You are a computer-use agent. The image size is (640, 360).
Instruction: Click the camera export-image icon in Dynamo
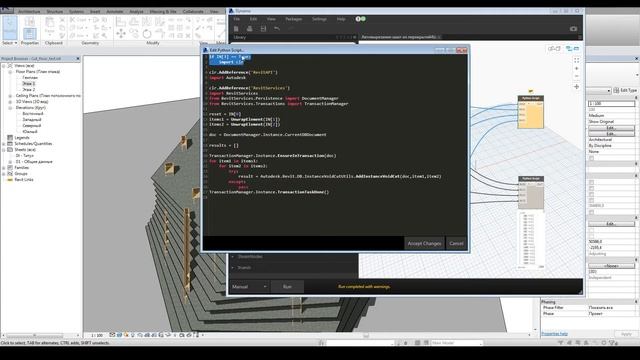(x=573, y=29)
